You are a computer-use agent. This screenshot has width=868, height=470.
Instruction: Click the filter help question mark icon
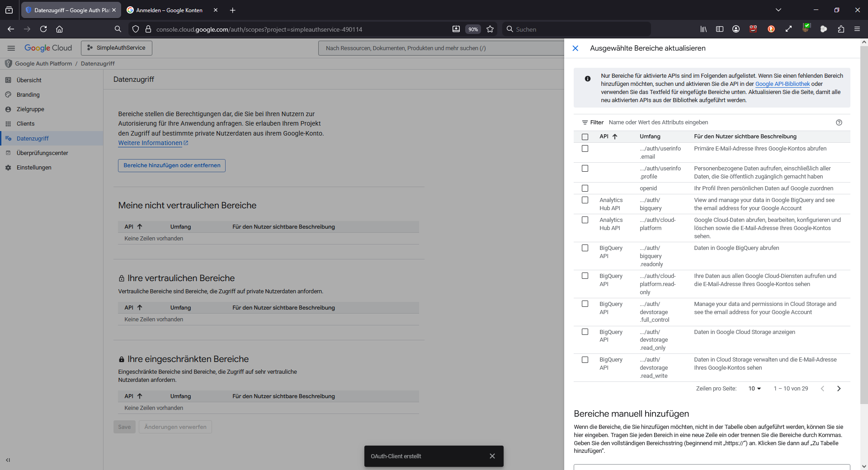coord(839,122)
